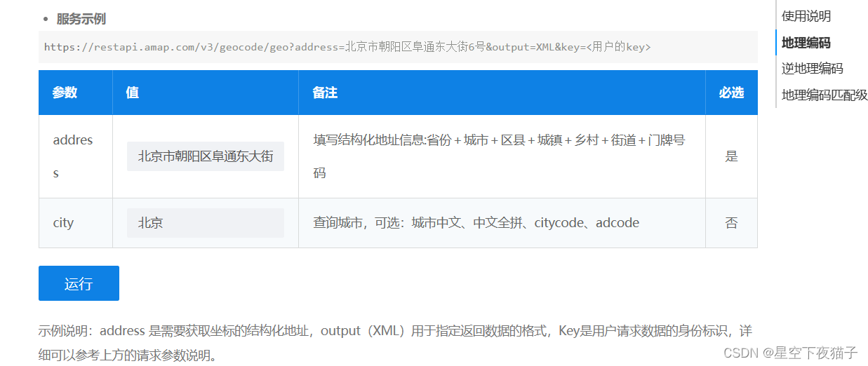Click the 运行 button
This screenshot has width=868, height=366.
[x=79, y=283]
